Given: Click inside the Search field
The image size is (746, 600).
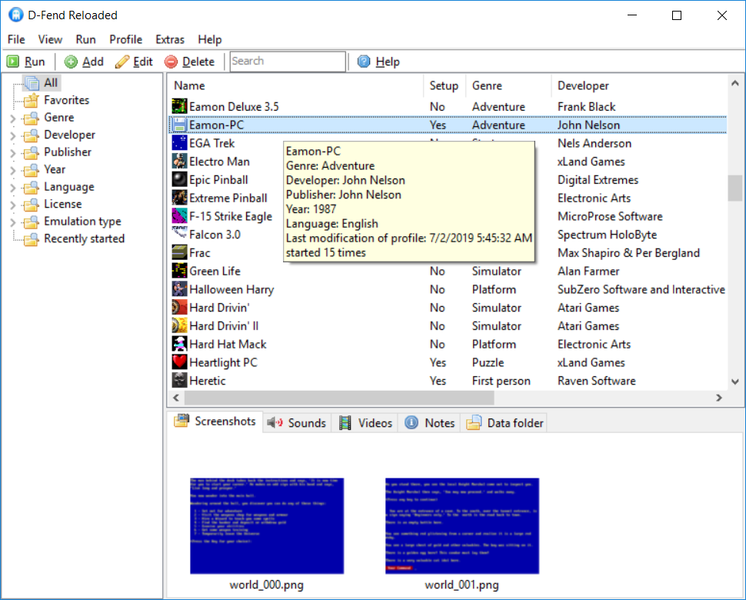Looking at the screenshot, I should 287,61.
